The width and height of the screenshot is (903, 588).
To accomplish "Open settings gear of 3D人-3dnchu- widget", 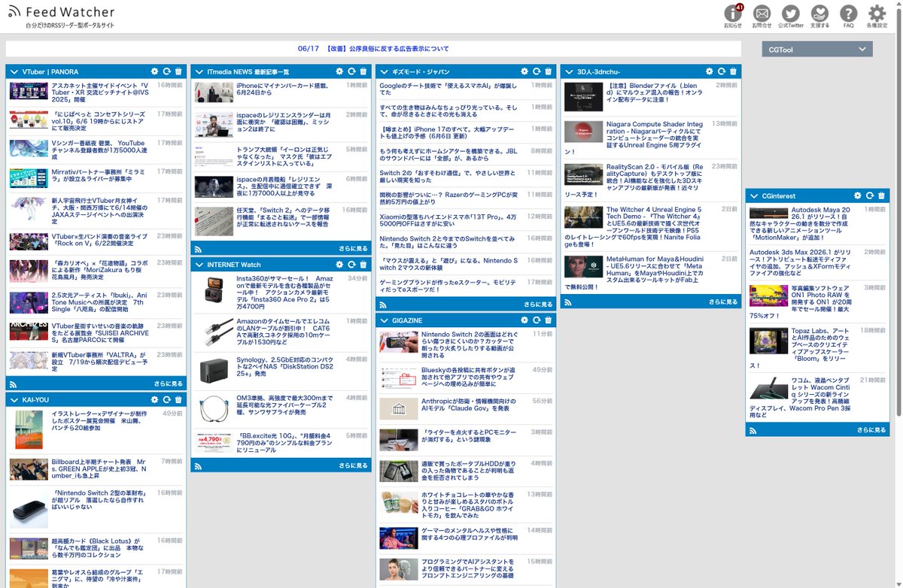I will 710,71.
